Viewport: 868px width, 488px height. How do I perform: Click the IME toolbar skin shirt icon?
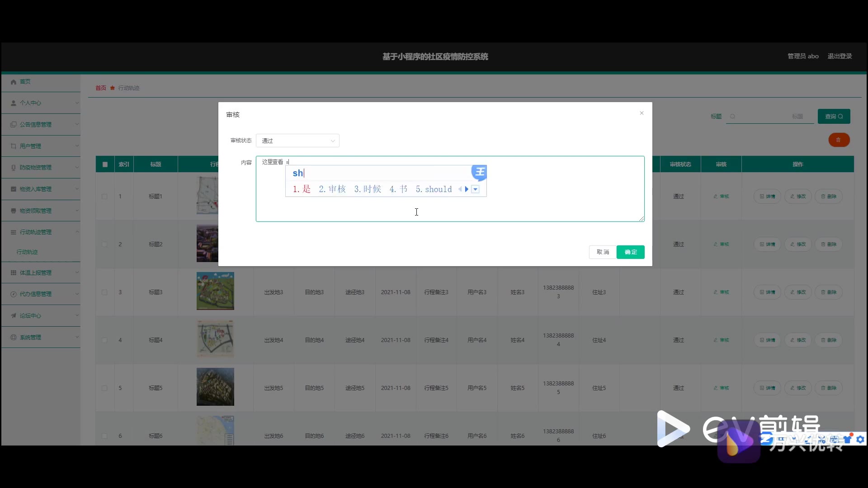pyautogui.click(x=847, y=439)
